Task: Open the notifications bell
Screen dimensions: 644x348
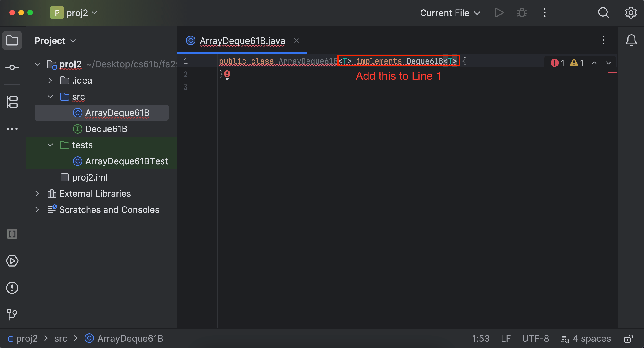Action: (631, 40)
